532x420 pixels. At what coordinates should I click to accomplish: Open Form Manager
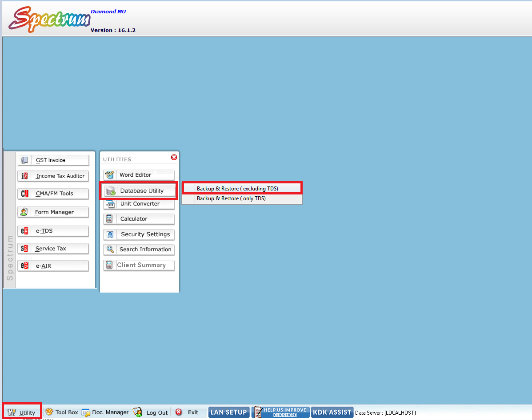53,212
